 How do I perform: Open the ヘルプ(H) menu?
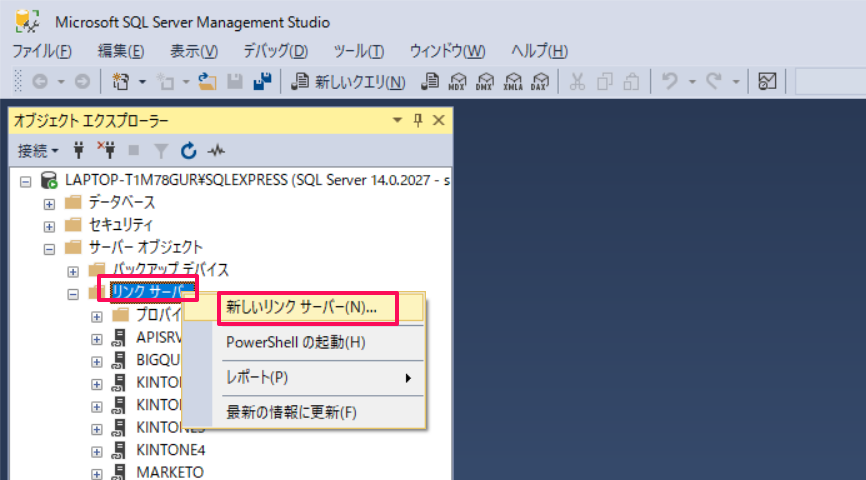[x=539, y=51]
